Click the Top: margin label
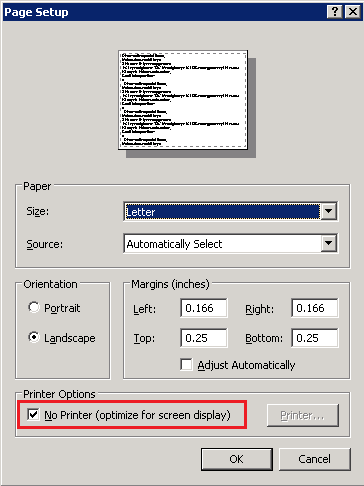 (144, 338)
